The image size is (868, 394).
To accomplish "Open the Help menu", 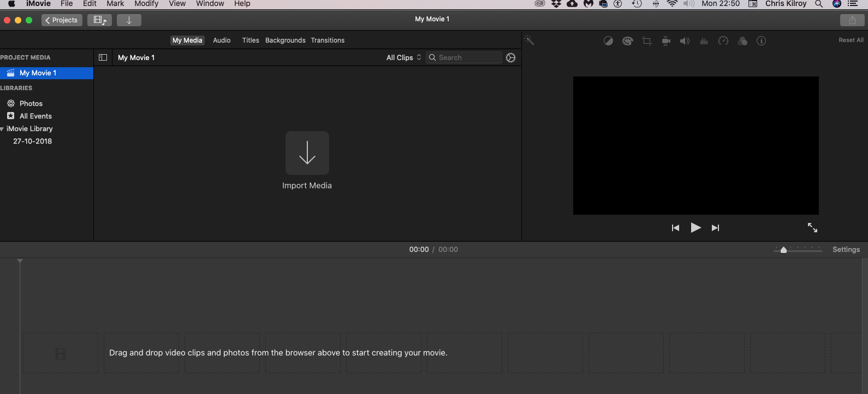I will (x=242, y=4).
